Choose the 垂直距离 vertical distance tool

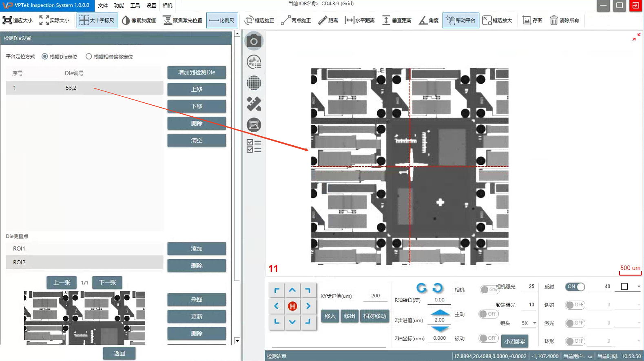coord(396,20)
